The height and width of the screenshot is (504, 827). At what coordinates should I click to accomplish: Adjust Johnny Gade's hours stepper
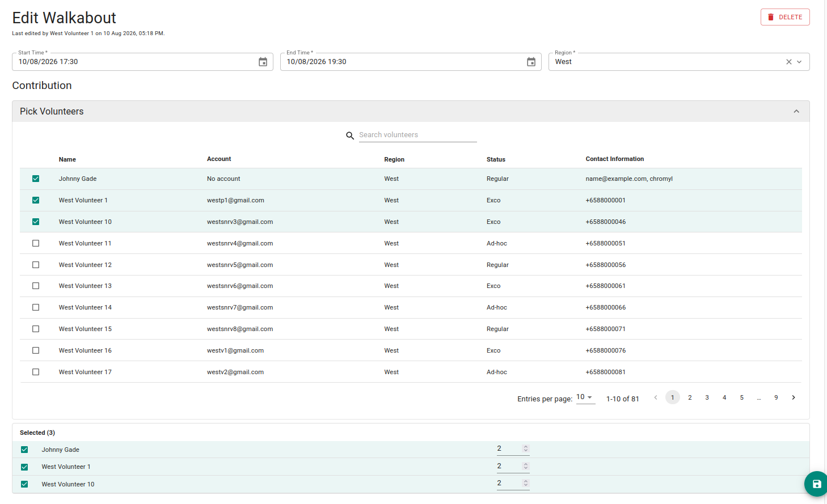point(526,448)
